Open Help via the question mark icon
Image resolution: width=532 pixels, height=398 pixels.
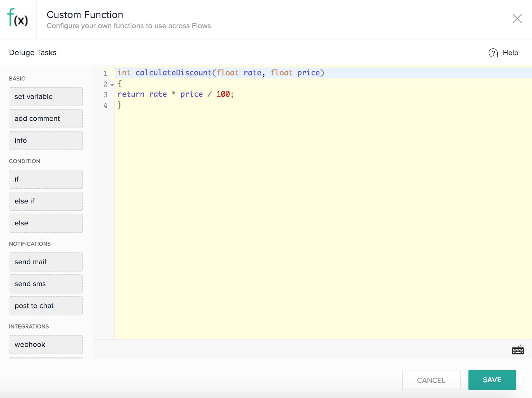coord(493,53)
